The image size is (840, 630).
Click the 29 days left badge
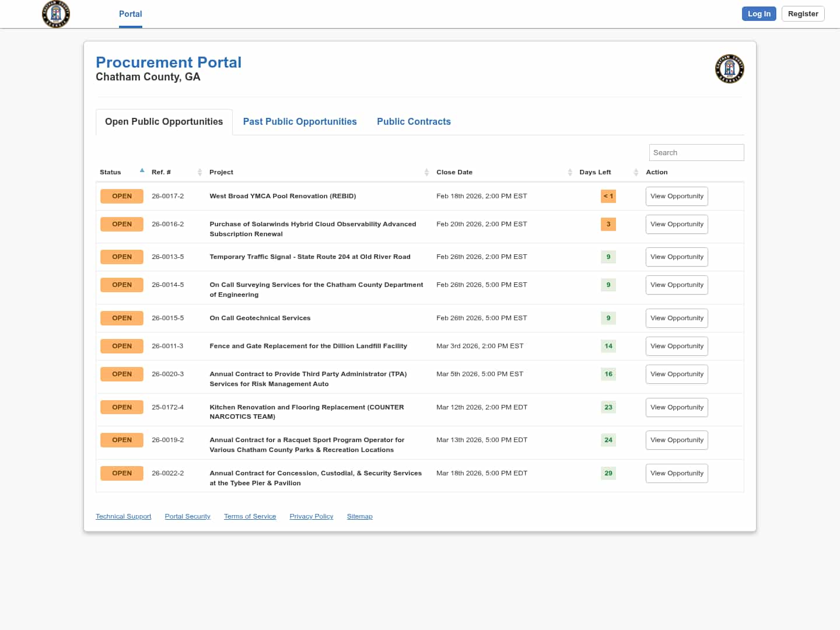click(608, 473)
